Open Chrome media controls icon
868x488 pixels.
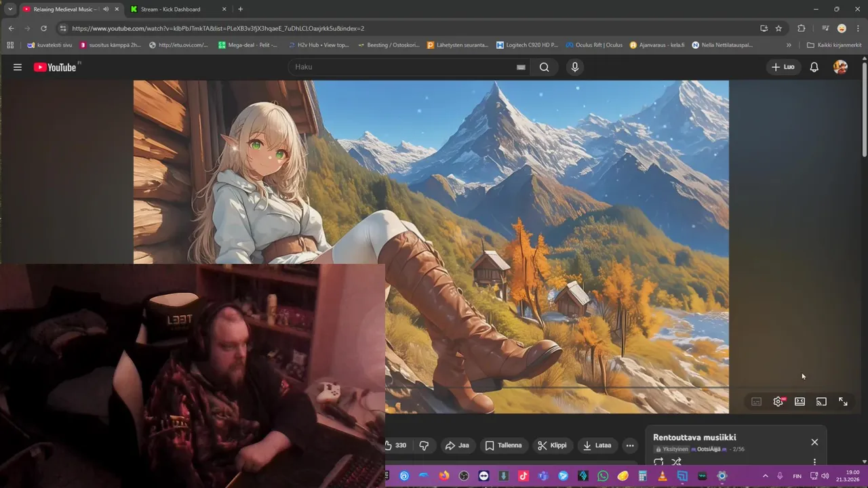(x=825, y=28)
